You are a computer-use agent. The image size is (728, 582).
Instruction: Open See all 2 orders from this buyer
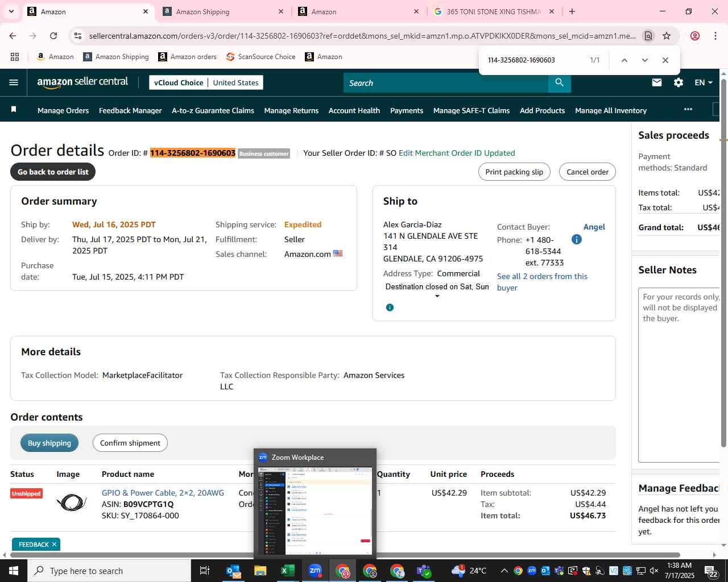tap(542, 282)
